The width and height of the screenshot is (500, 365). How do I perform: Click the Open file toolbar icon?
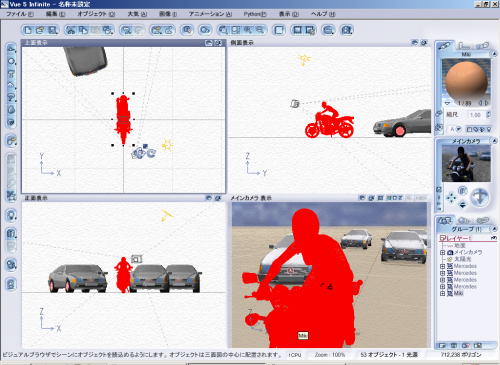(x=40, y=30)
